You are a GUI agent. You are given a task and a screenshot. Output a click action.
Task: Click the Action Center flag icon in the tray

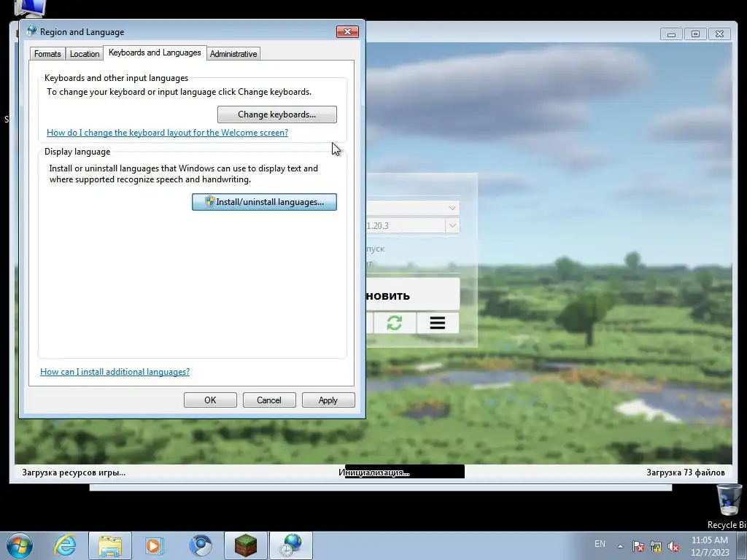point(638,546)
